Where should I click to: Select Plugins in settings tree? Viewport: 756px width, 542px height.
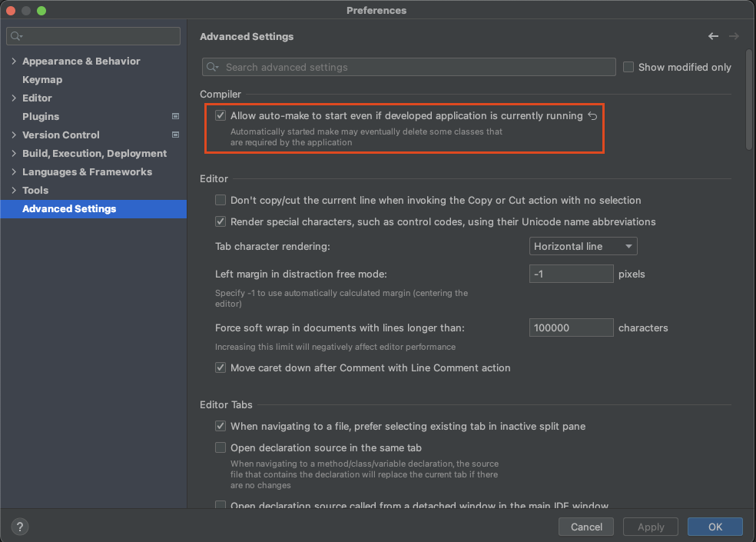click(x=41, y=116)
